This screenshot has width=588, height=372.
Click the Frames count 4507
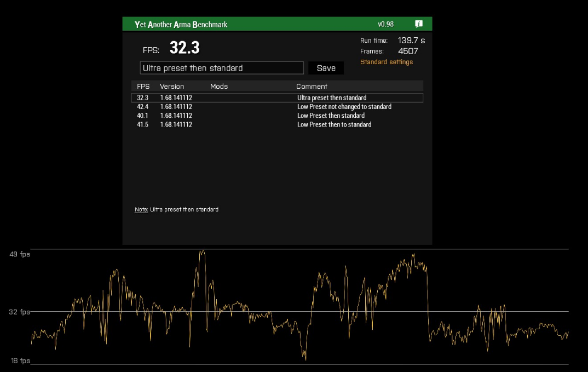[x=408, y=51]
